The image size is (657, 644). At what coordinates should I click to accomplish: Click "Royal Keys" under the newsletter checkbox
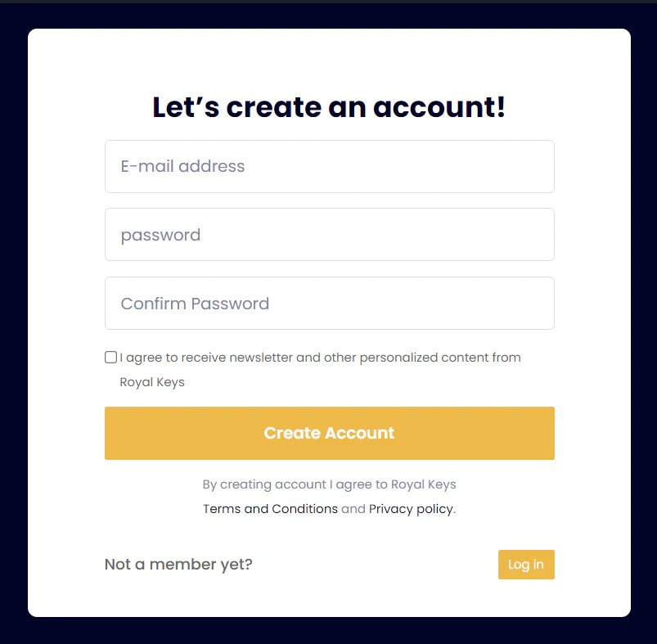[152, 382]
